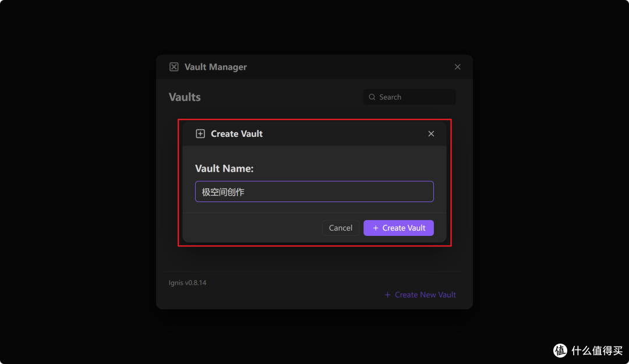Image resolution: width=629 pixels, height=364 pixels.
Task: Close the Vault Manager window
Action: (457, 67)
